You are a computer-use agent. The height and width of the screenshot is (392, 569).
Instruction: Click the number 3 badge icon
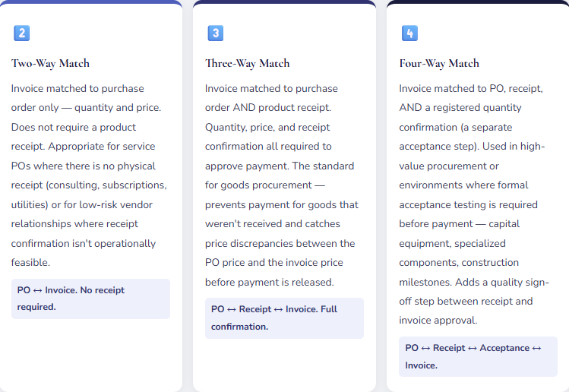tap(216, 33)
